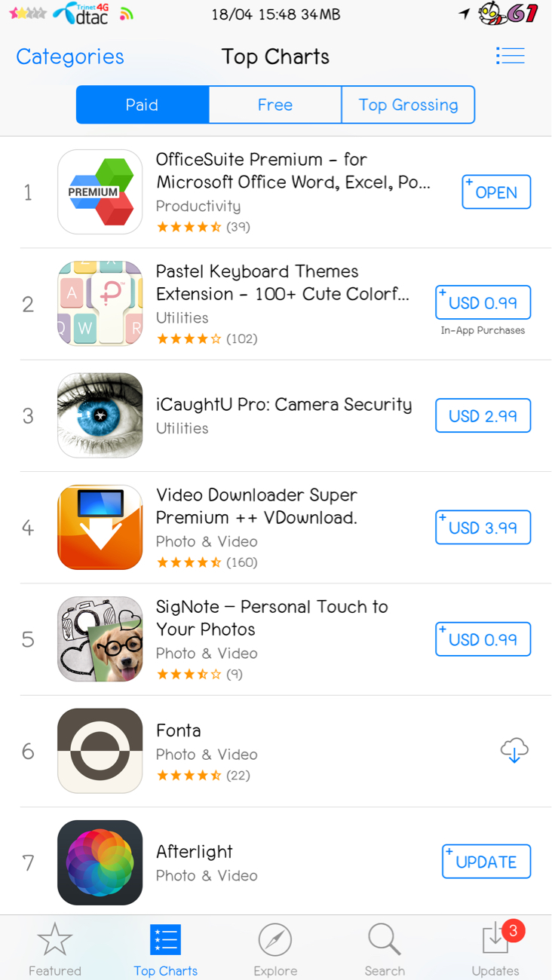Tap the Fonta app icon
The width and height of the screenshot is (552, 980).
[100, 751]
